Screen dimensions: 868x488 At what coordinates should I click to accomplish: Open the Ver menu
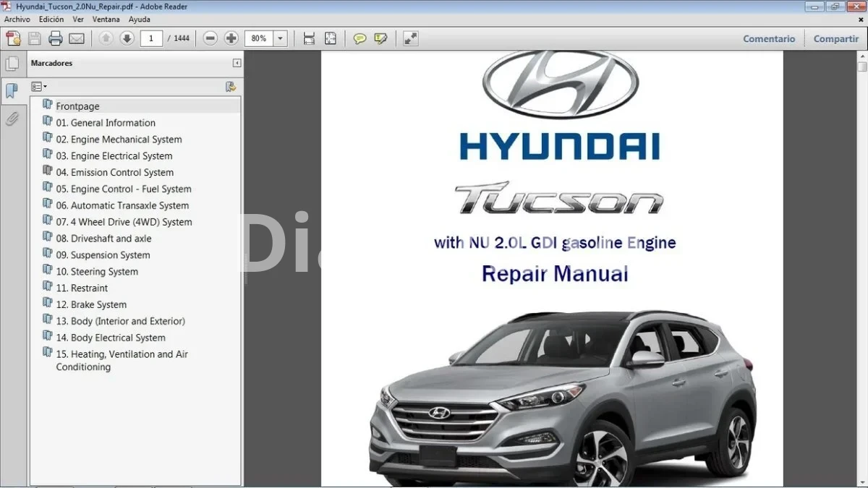(78, 20)
